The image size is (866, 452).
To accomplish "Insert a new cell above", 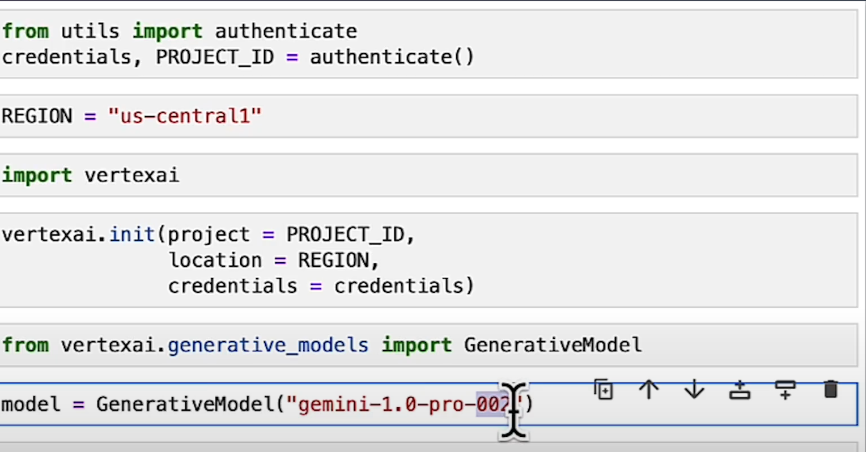I will coord(740,389).
